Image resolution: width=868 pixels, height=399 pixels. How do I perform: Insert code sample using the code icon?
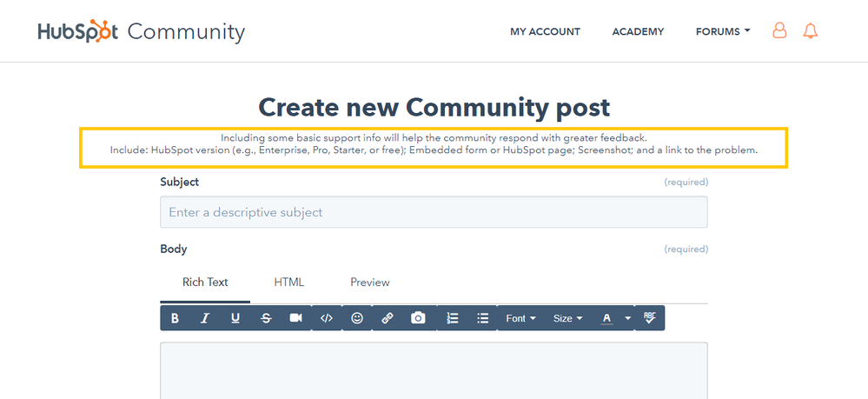click(x=327, y=318)
